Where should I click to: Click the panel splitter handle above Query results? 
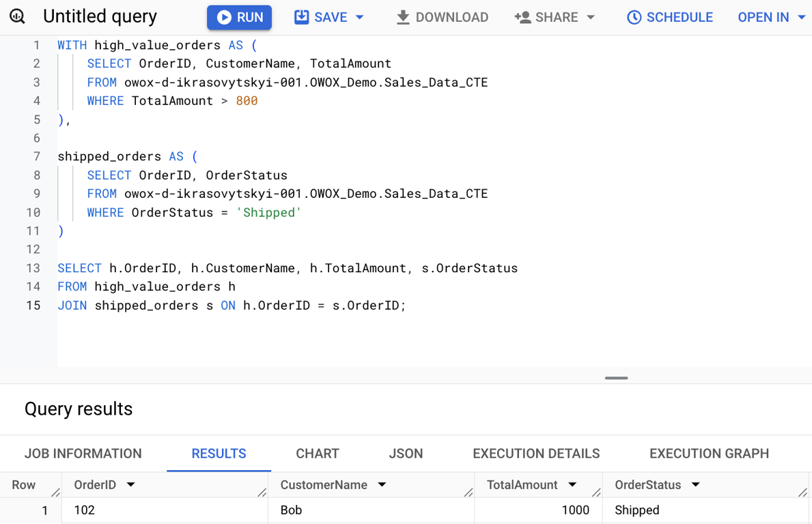616,378
